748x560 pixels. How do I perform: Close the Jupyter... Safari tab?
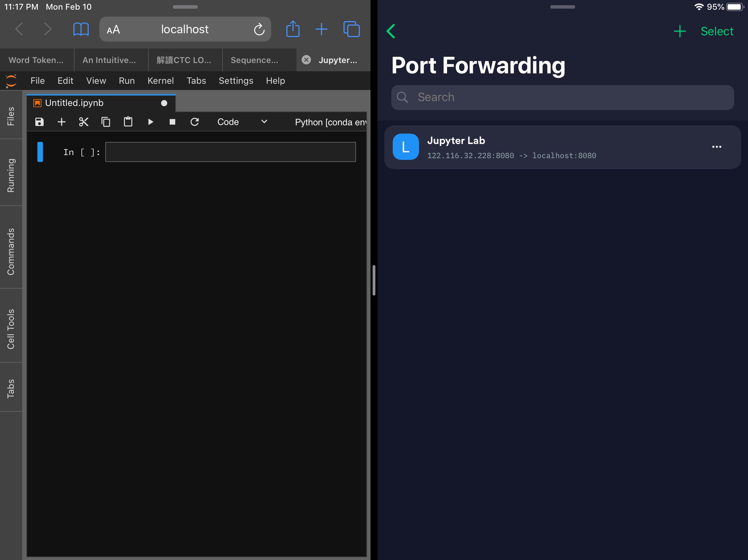tap(306, 60)
